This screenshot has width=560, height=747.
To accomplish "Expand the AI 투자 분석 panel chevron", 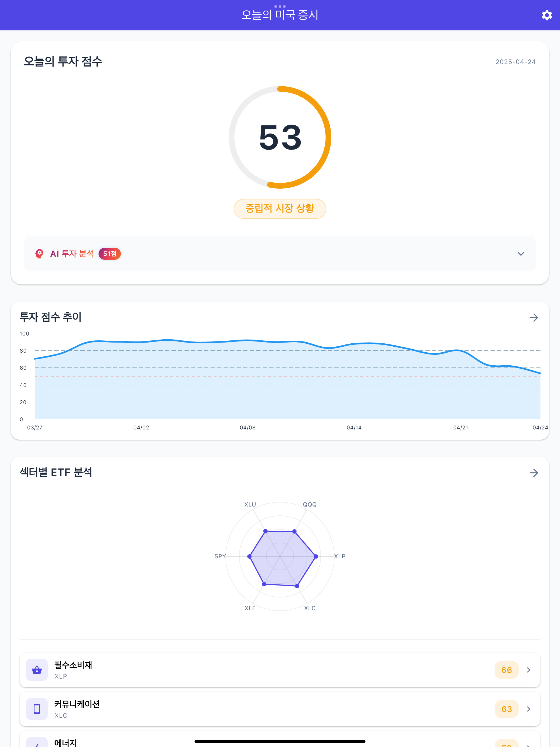I will click(x=520, y=254).
